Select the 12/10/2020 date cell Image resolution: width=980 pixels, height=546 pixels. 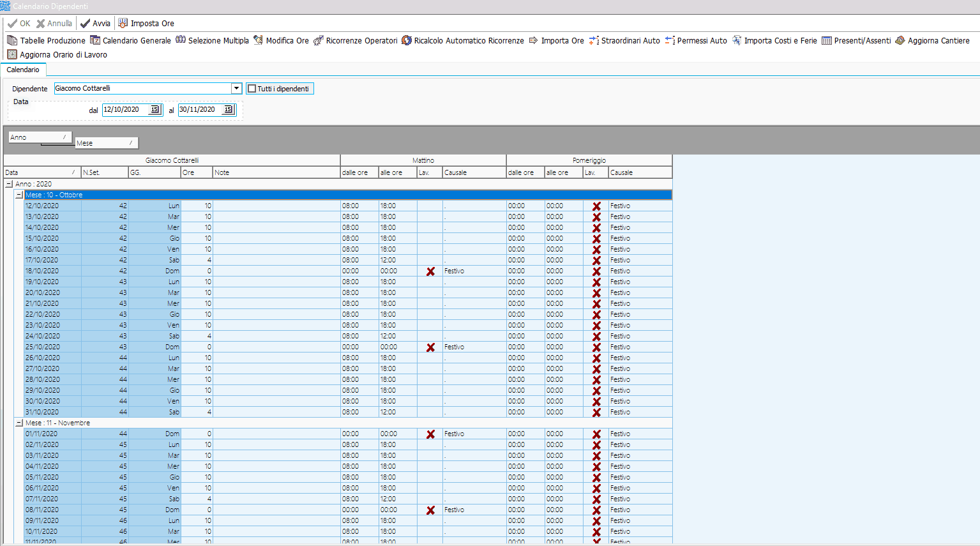click(52, 206)
